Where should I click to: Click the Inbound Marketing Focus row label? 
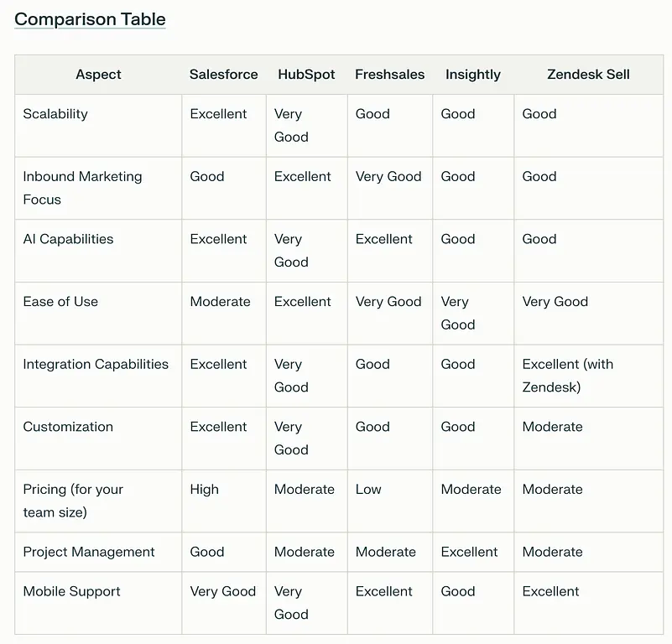tap(82, 188)
